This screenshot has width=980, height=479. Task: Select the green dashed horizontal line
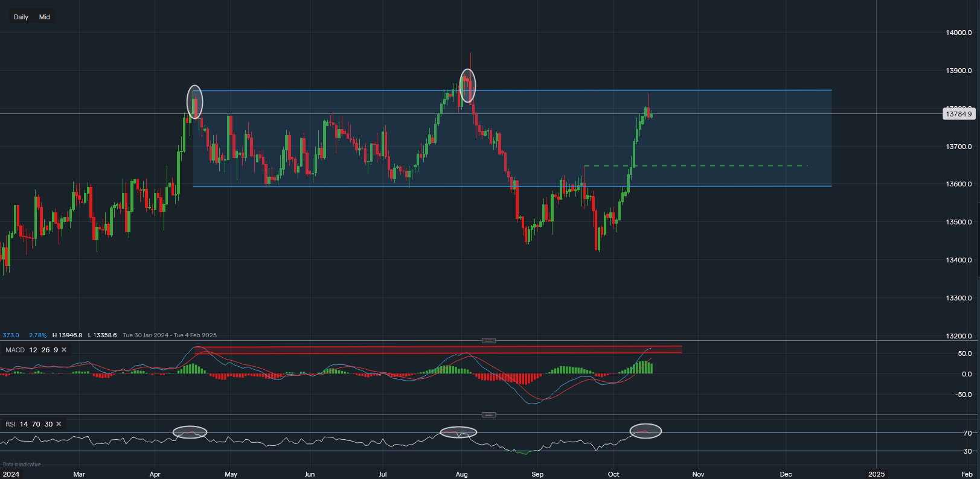[x=694, y=165]
